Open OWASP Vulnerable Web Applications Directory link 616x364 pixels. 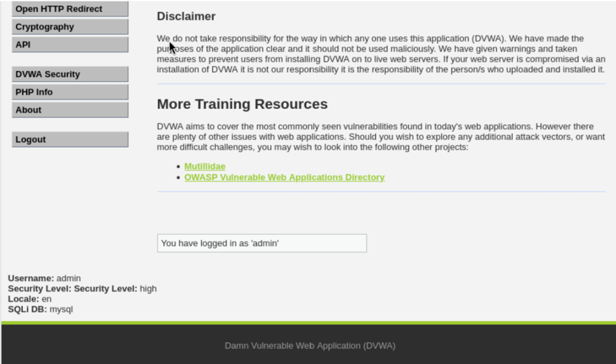[284, 177]
